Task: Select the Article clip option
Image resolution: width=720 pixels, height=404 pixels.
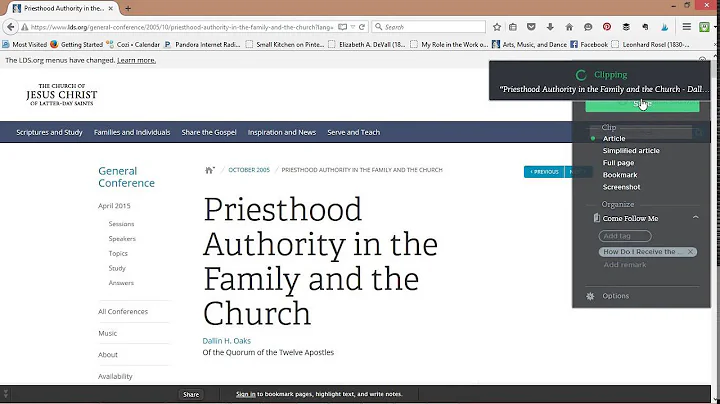Action: (x=614, y=139)
